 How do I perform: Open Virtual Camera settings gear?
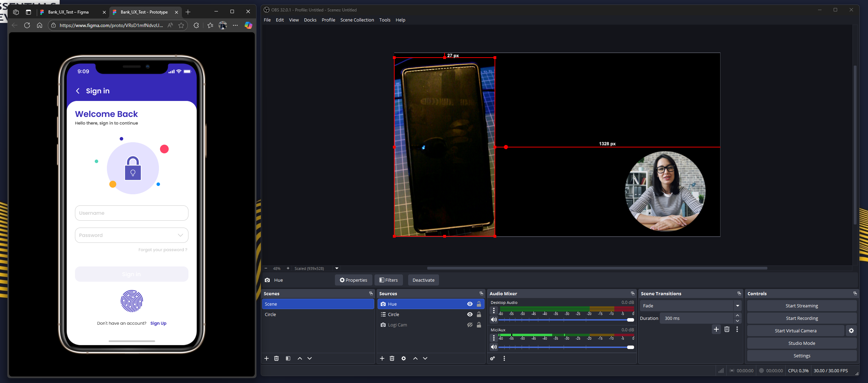[851, 331]
